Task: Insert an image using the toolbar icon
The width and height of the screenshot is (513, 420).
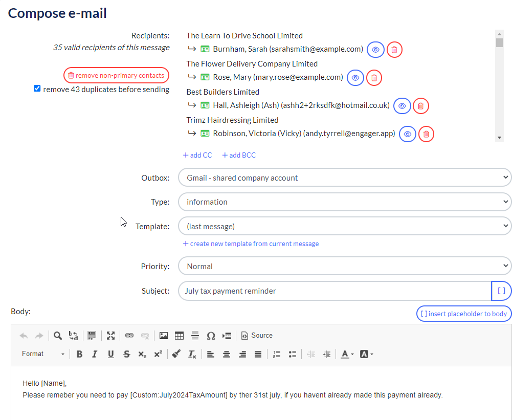Action: tap(163, 336)
